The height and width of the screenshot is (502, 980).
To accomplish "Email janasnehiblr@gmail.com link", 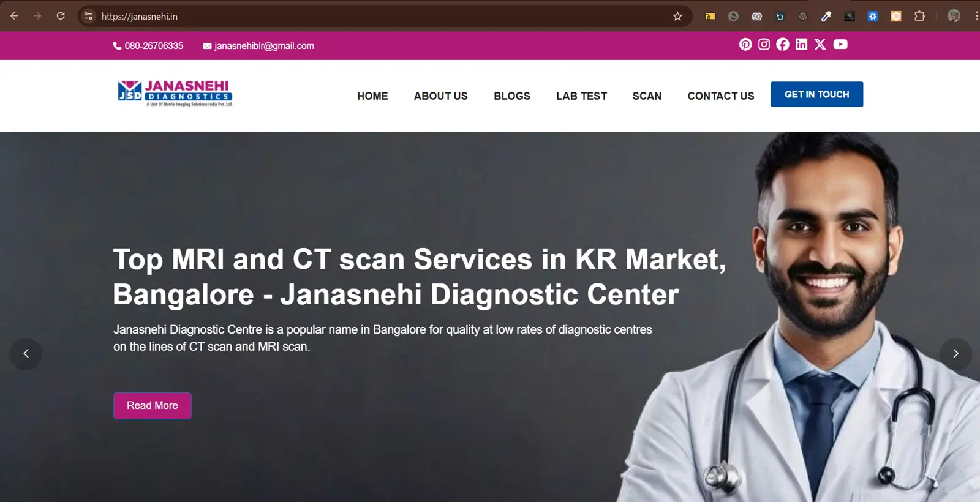I will point(258,46).
